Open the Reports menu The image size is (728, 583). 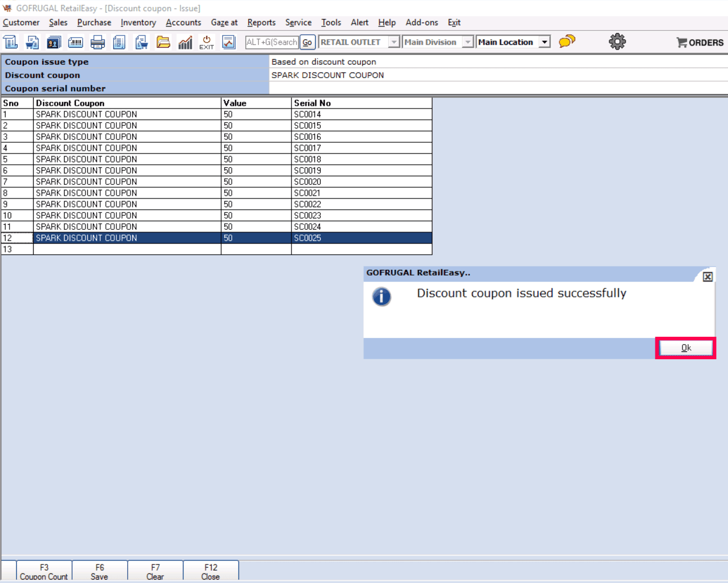click(x=261, y=22)
